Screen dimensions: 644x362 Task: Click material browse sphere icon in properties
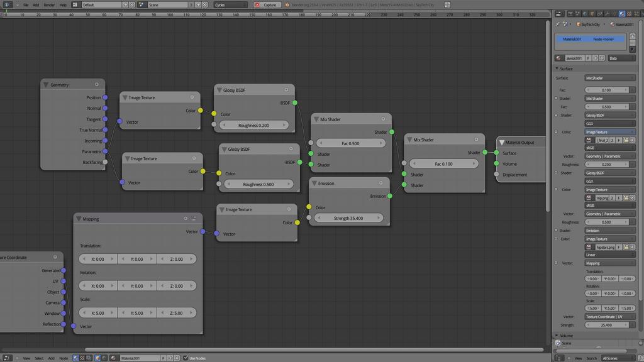[x=558, y=58]
